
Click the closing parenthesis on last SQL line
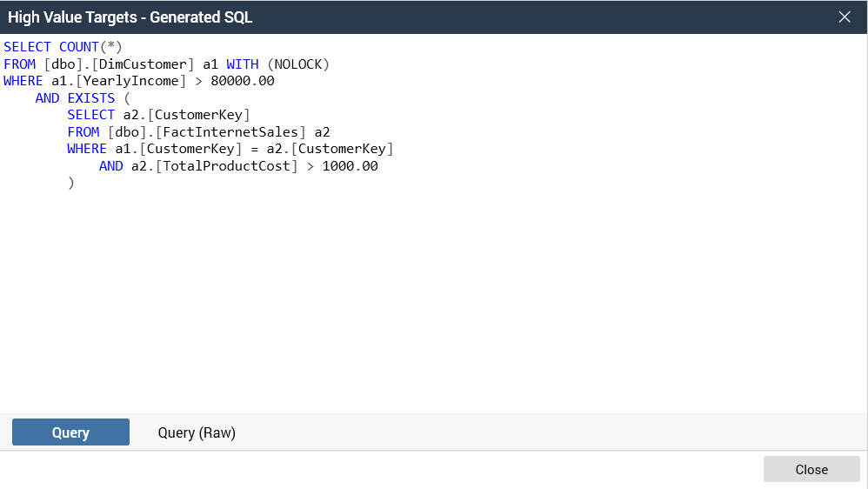tap(71, 183)
